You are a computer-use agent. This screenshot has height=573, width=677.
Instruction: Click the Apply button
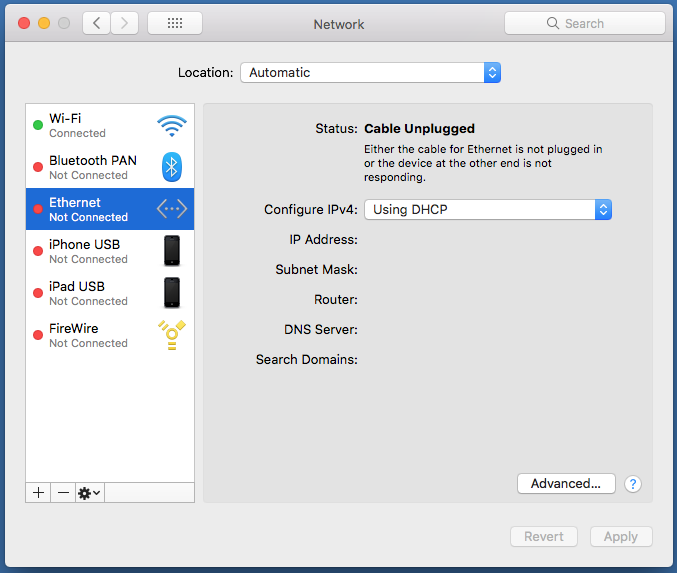[621, 537]
